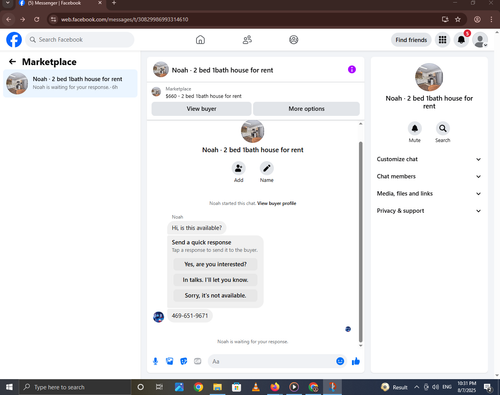Open Google Chrome from the taskbar
Image resolution: width=500 pixels, height=395 pixels.
[198, 387]
